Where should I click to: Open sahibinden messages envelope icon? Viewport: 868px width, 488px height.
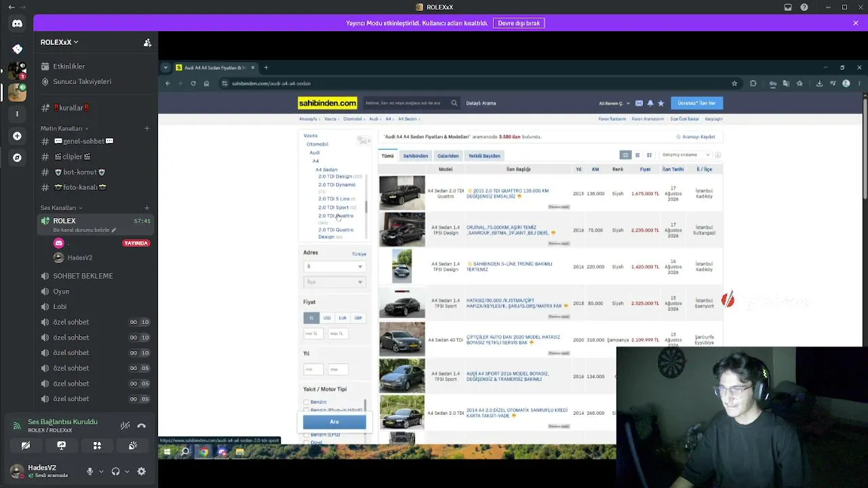[x=639, y=103]
